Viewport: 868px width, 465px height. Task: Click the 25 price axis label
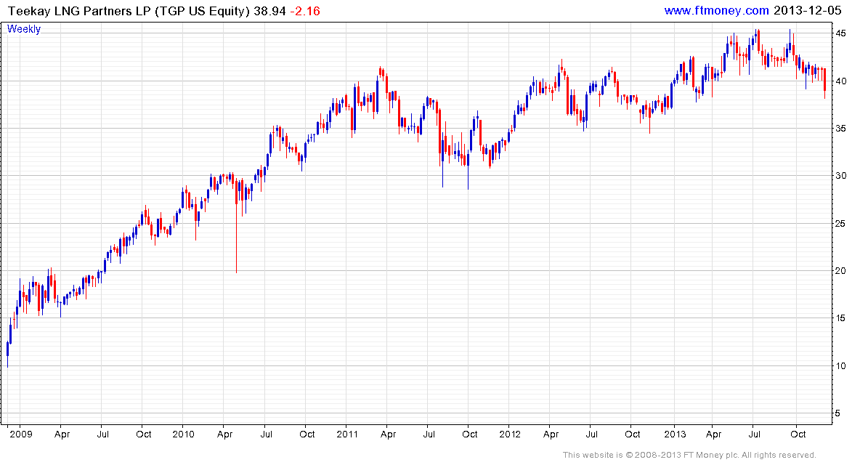840,223
